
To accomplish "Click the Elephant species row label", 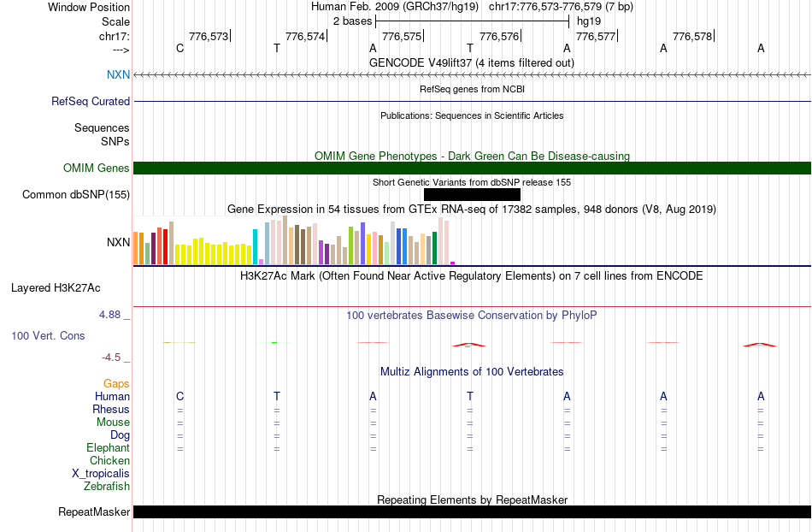I will pyautogui.click(x=108, y=447).
